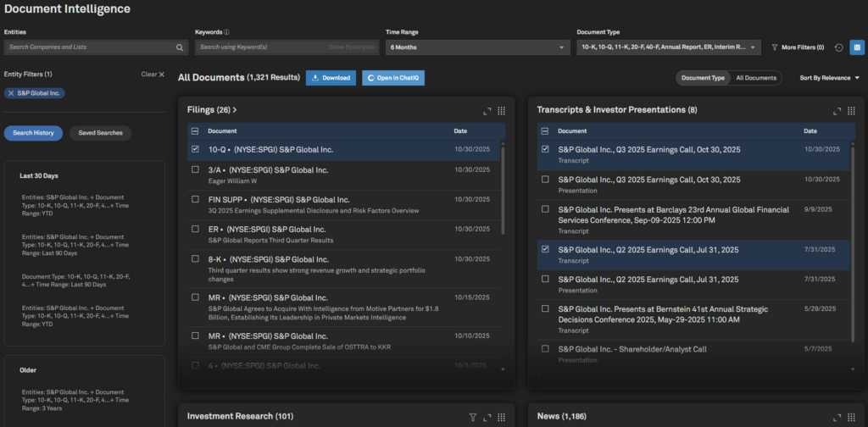Screen dimensions: 868x427
Task: Sort Filings by Date column header
Action: click(x=460, y=131)
